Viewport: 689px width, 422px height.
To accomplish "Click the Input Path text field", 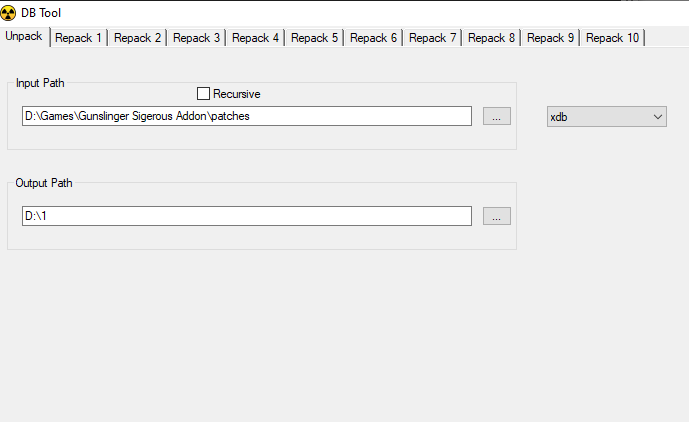I will [246, 117].
